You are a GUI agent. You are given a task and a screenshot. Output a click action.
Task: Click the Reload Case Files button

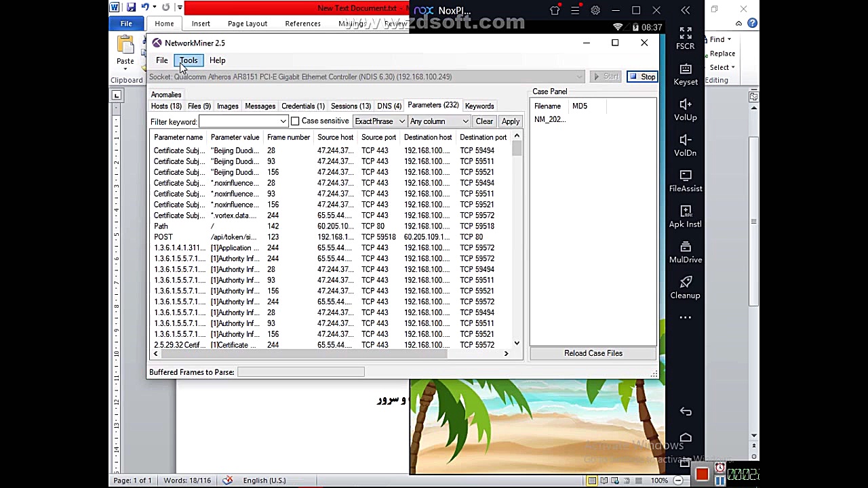coord(593,353)
